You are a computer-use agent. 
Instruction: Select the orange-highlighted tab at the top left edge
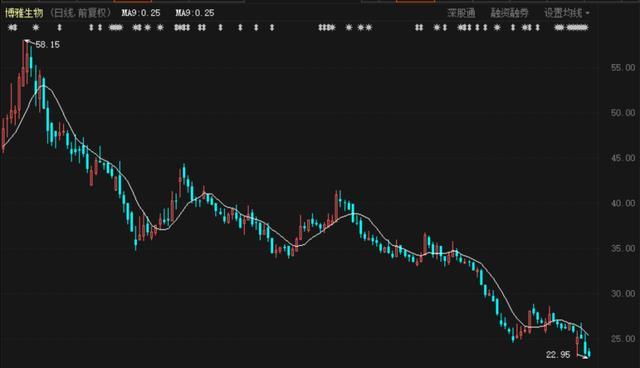pyautogui.click(x=133, y=1)
